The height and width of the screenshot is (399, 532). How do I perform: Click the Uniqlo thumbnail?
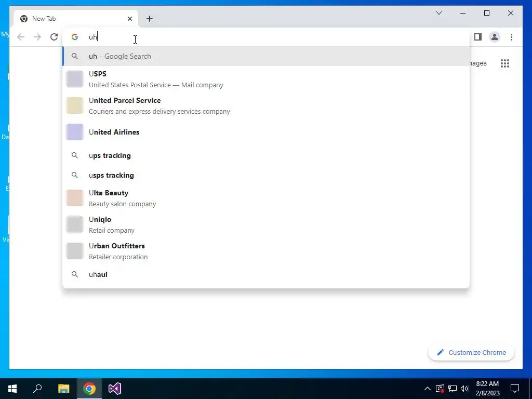pos(75,224)
